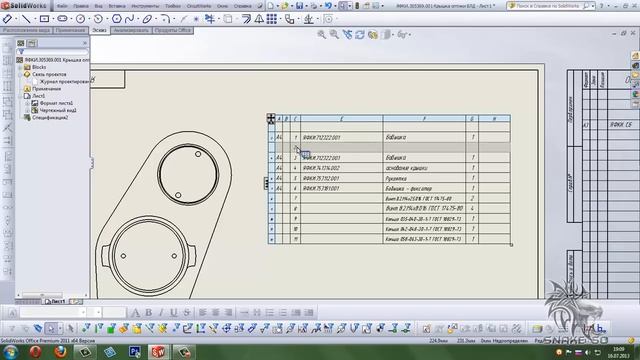This screenshot has width=640, height=360.
Task: Open the font size dropdown
Action: 99,313
